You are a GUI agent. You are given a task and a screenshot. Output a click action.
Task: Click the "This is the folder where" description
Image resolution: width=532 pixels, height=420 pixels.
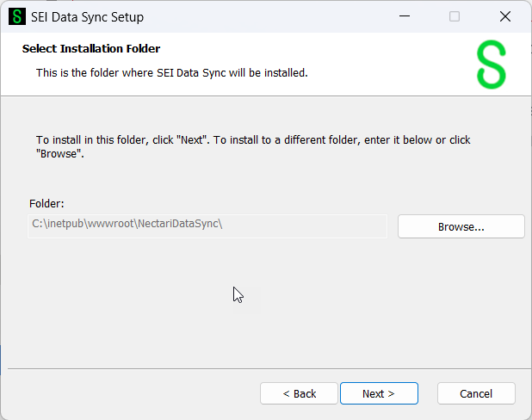171,72
